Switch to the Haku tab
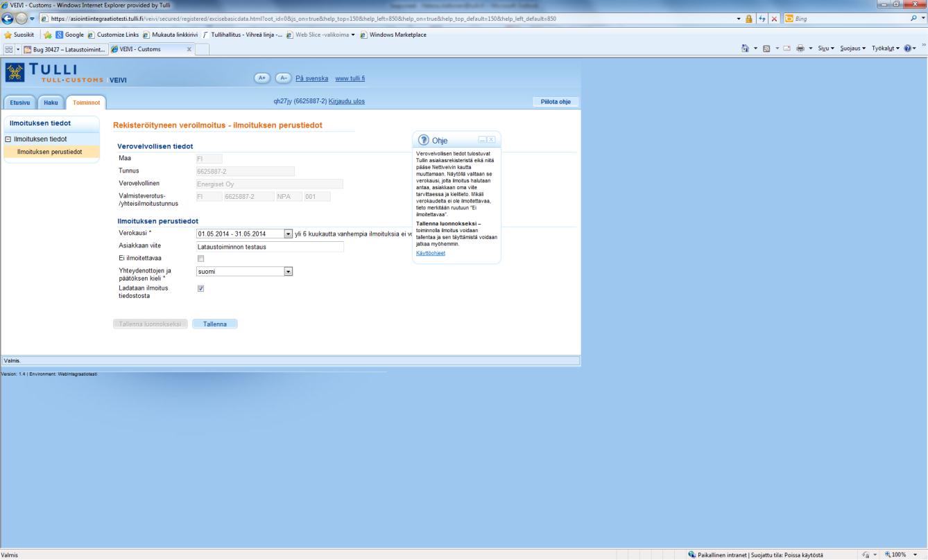This screenshot has width=928, height=560. (51, 103)
